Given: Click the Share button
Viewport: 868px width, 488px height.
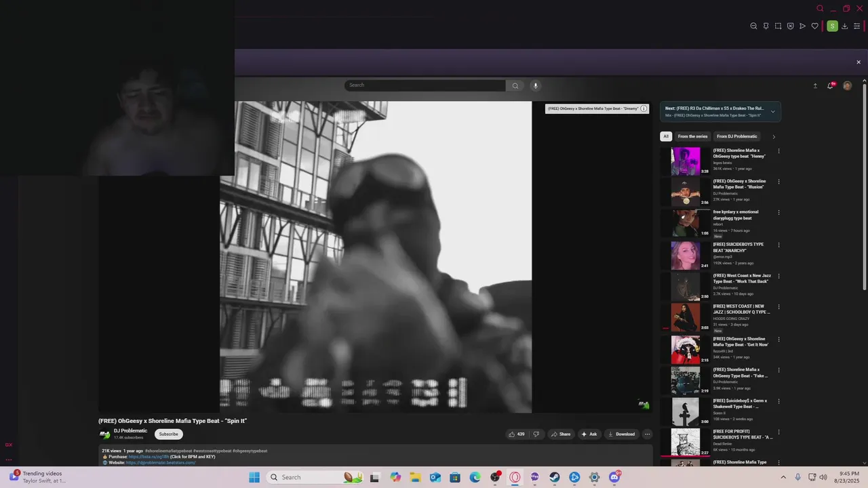Looking at the screenshot, I should (x=561, y=434).
